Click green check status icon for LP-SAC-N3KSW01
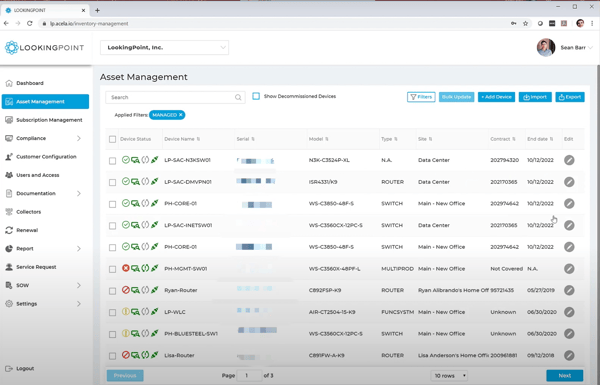The height and width of the screenshot is (385, 600). pyautogui.click(x=126, y=160)
